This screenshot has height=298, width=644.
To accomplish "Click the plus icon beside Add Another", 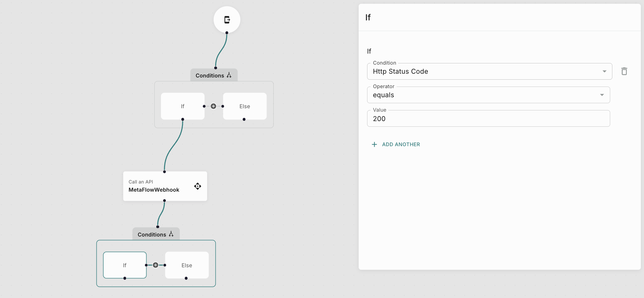I will (x=374, y=145).
